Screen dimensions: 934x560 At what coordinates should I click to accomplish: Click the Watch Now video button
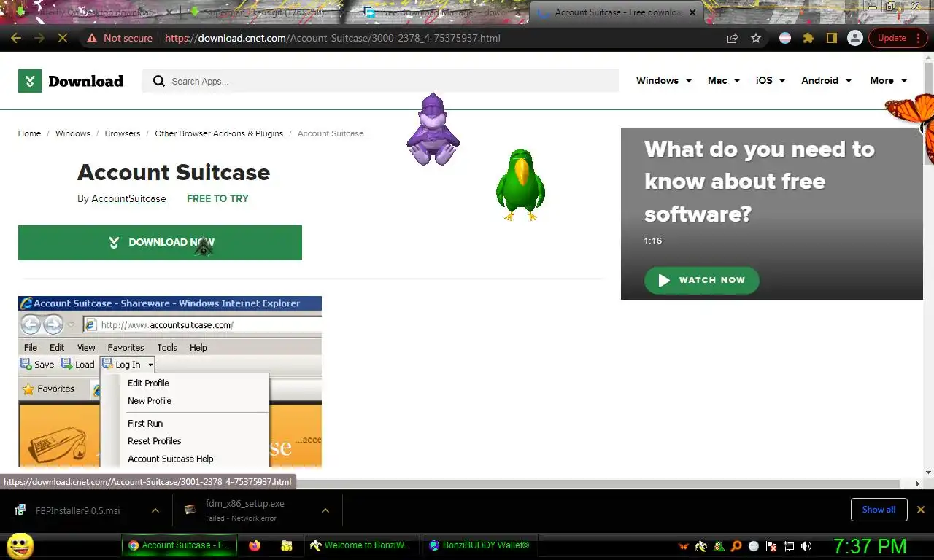[701, 280]
